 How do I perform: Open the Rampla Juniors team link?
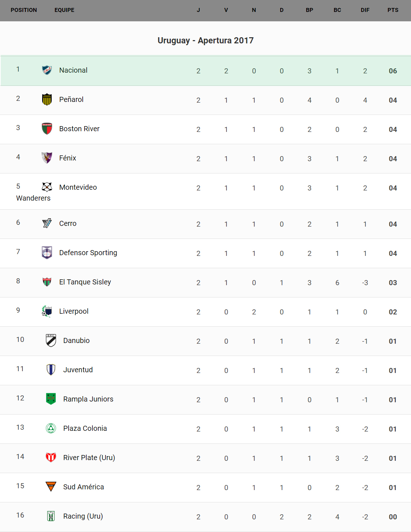coord(88,399)
